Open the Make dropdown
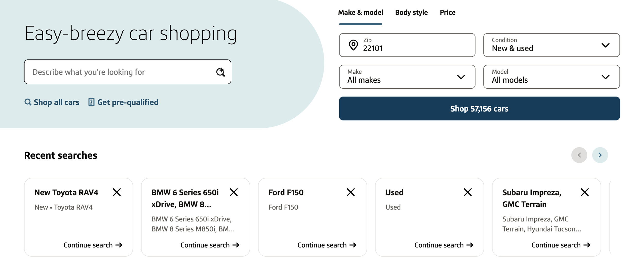 [407, 77]
